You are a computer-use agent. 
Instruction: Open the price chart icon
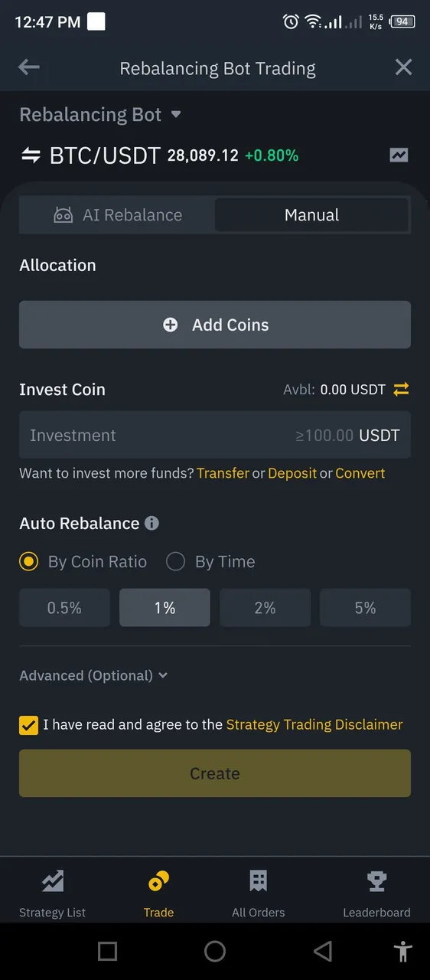pyautogui.click(x=399, y=155)
